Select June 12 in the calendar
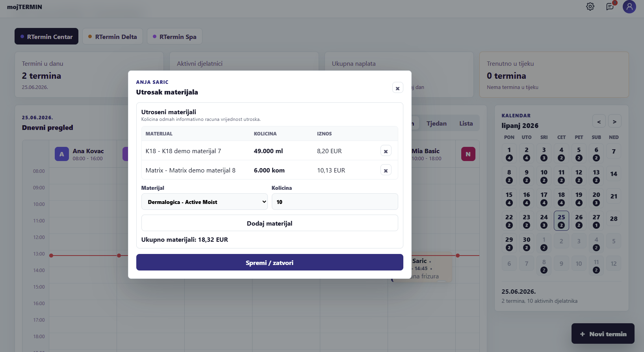644x352 pixels. pyautogui.click(x=579, y=176)
